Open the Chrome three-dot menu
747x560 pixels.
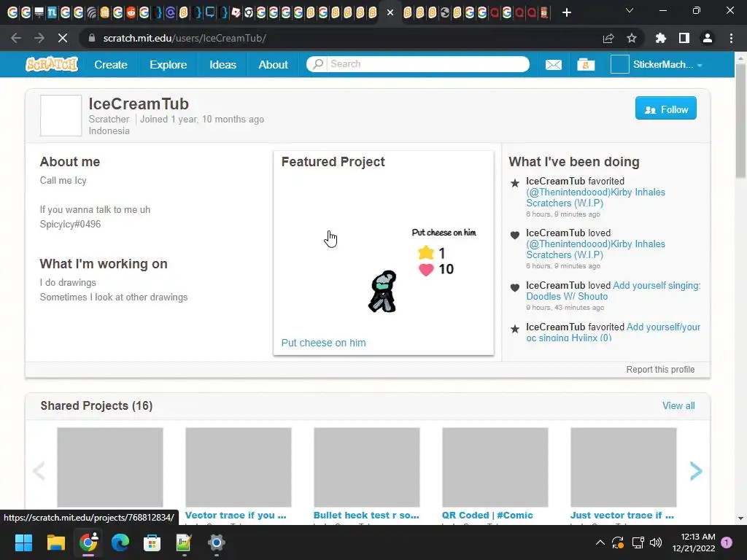[731, 38]
